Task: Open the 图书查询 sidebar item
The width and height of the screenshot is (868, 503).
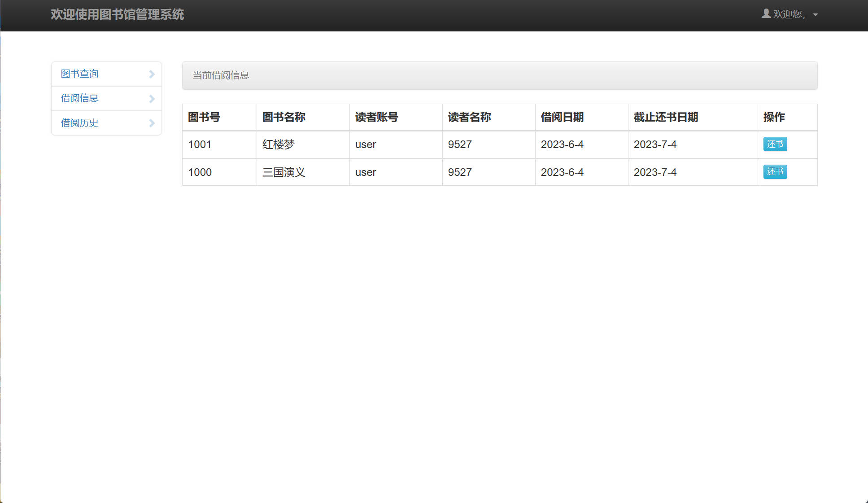Action: tap(80, 74)
